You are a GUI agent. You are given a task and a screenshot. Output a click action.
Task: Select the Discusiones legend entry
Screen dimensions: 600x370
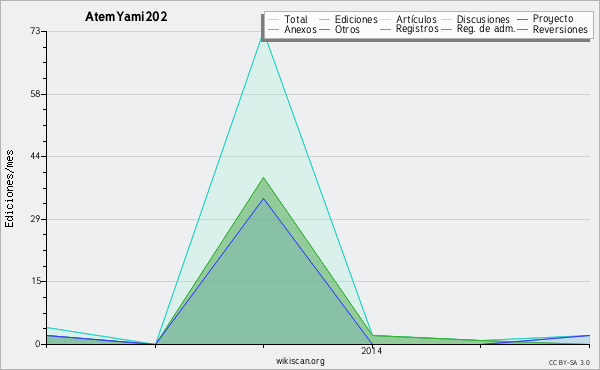[x=476, y=19]
